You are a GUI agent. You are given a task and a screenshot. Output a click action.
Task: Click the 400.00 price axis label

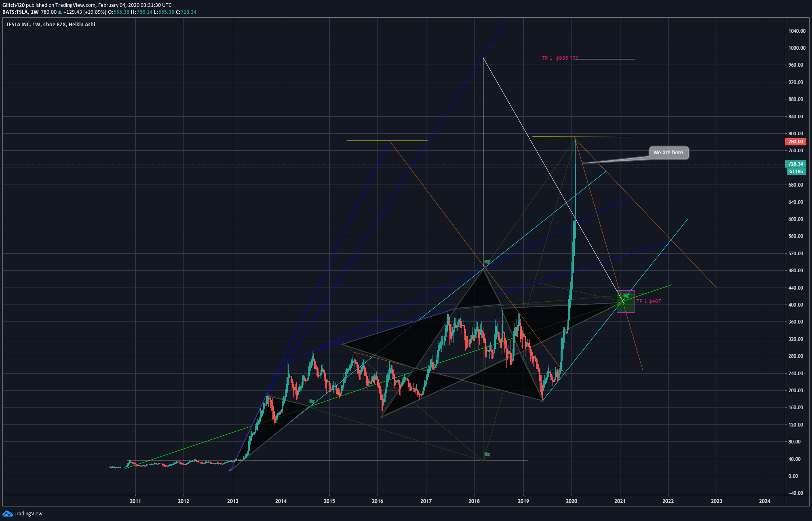(796, 305)
